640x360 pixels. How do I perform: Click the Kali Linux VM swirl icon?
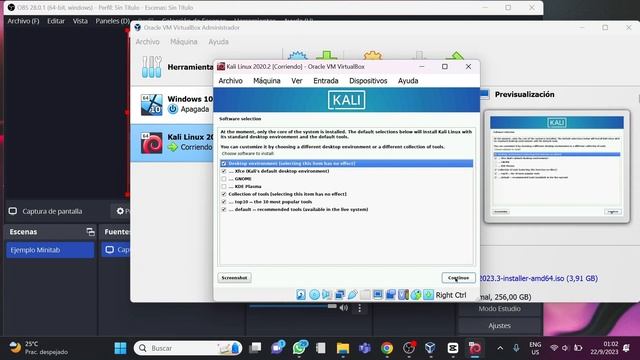151,143
